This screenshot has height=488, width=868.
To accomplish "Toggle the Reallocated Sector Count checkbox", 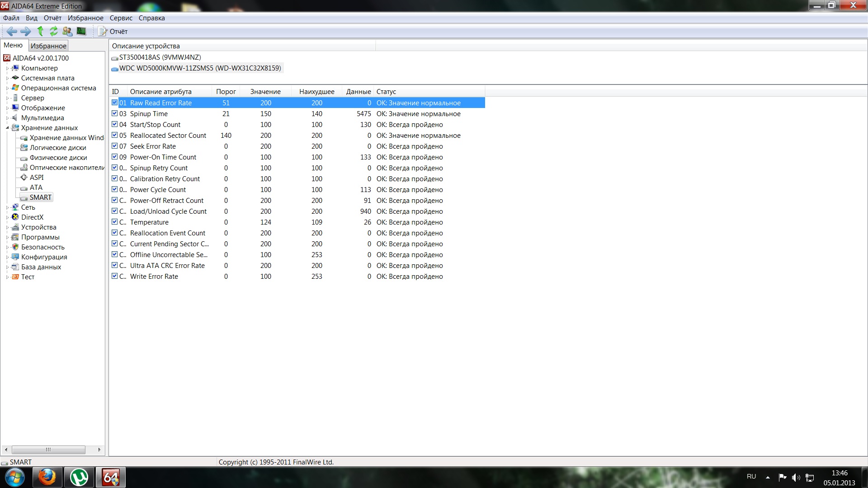I will point(115,135).
